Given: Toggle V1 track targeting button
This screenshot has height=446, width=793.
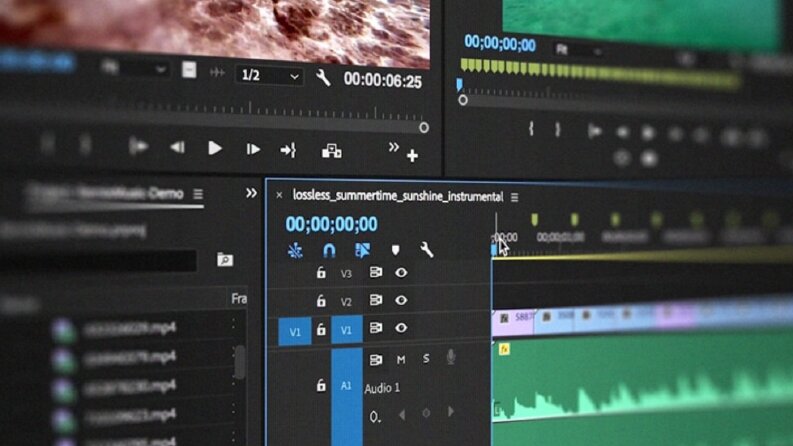Looking at the screenshot, I should pyautogui.click(x=346, y=330).
